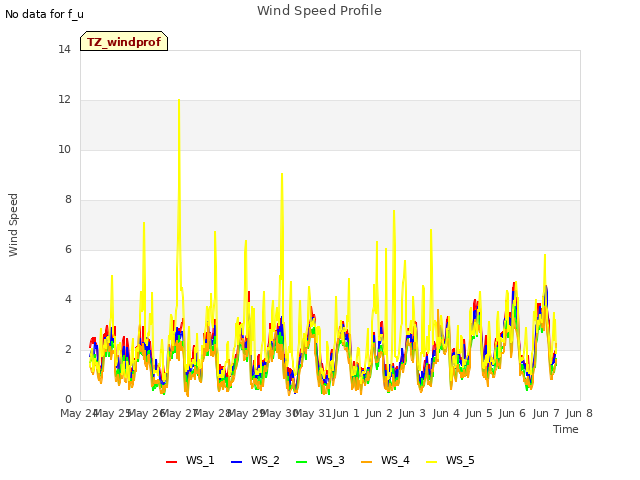Click the Wind Speed y-axis label
The image size is (640, 480).
pyautogui.click(x=13, y=225)
